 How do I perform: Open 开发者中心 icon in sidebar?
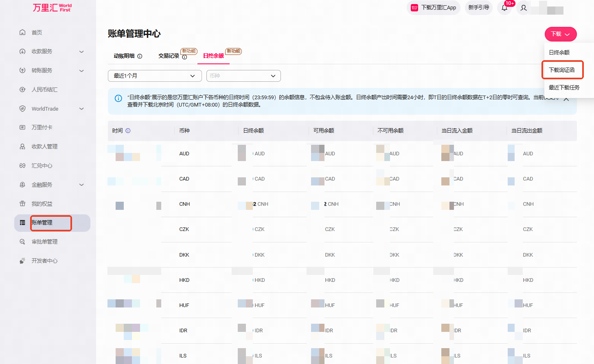(x=22, y=261)
